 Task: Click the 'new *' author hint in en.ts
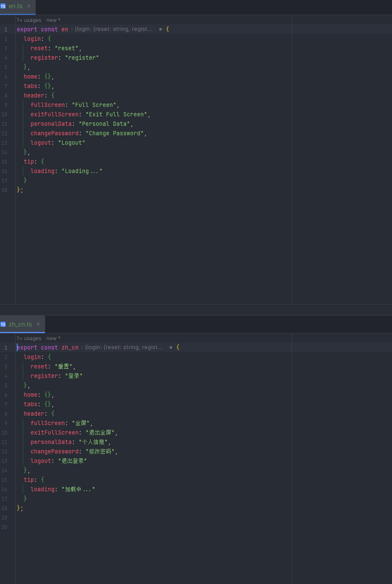(53, 20)
